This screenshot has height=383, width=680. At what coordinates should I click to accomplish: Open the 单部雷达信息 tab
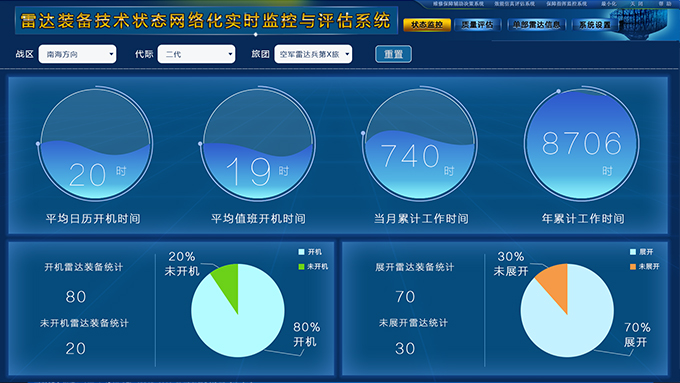536,25
